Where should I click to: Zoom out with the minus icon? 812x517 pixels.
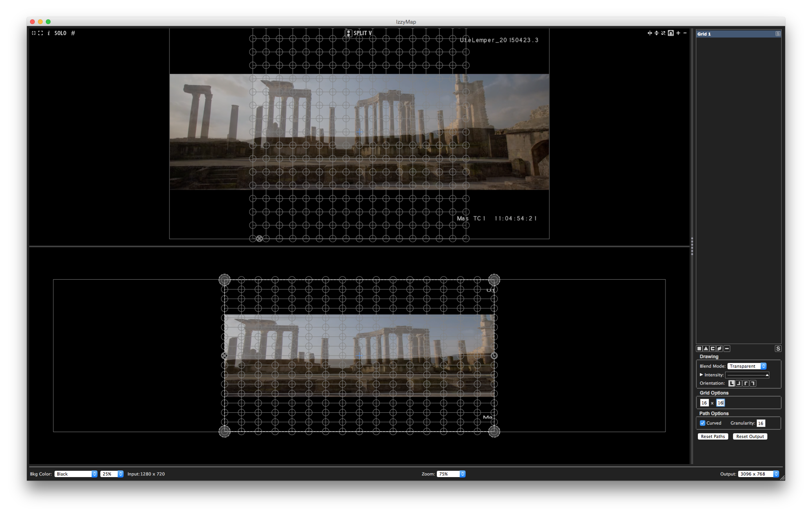pos(685,33)
